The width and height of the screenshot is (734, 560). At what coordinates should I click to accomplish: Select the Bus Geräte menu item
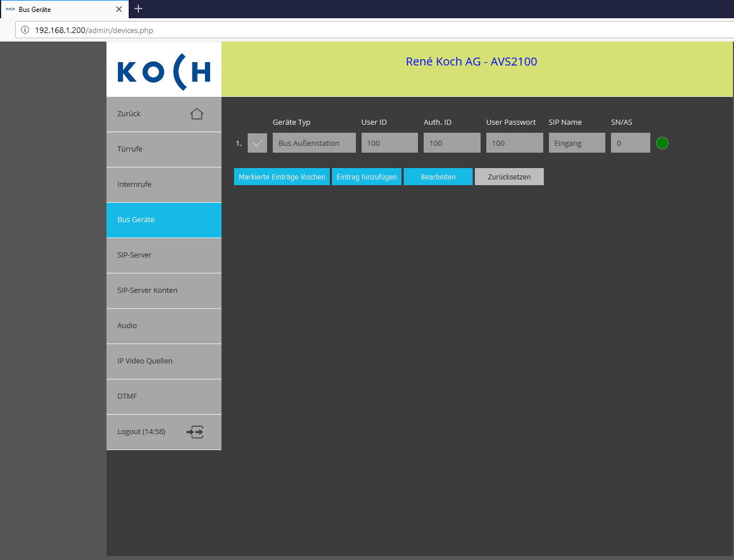[164, 220]
